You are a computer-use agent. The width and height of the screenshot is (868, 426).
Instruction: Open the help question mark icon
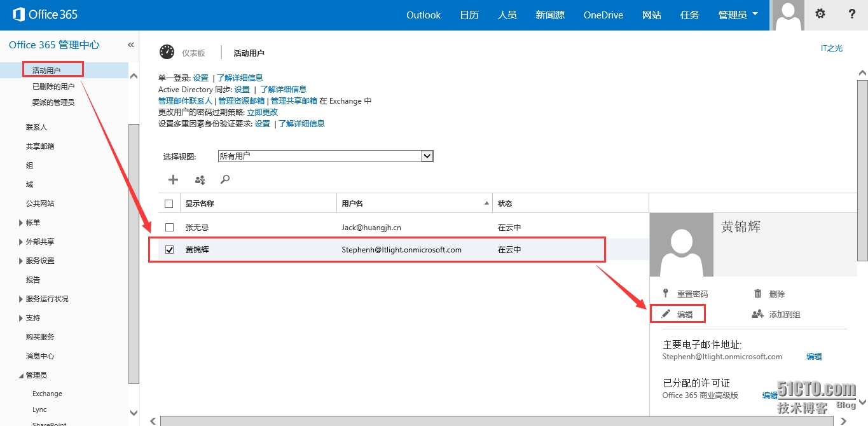852,14
